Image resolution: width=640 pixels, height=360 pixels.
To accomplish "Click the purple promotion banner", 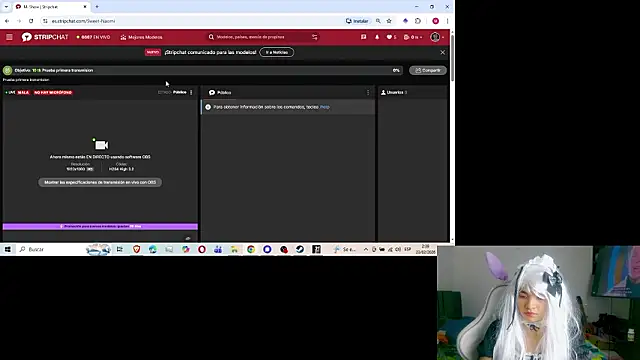I will (x=100, y=226).
